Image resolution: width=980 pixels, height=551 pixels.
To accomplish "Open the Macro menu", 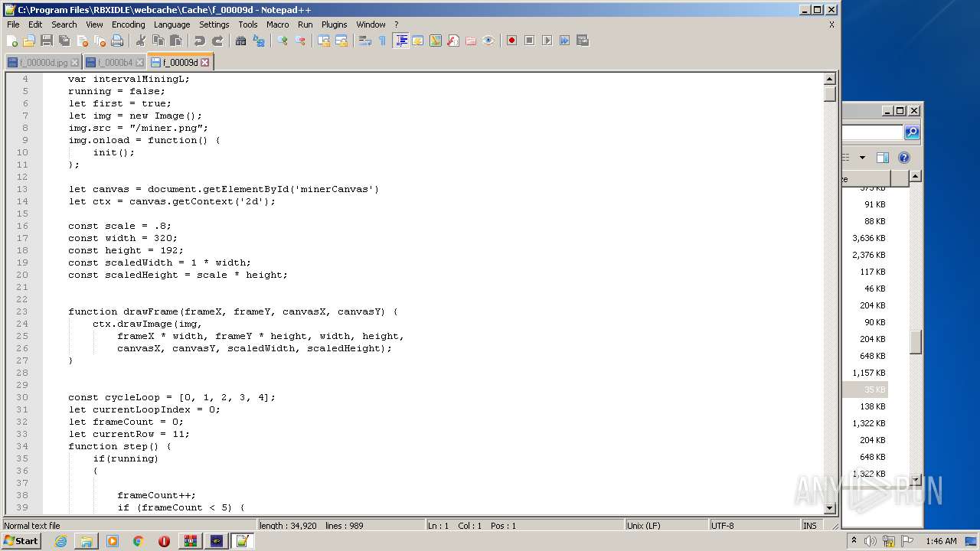I will point(277,24).
